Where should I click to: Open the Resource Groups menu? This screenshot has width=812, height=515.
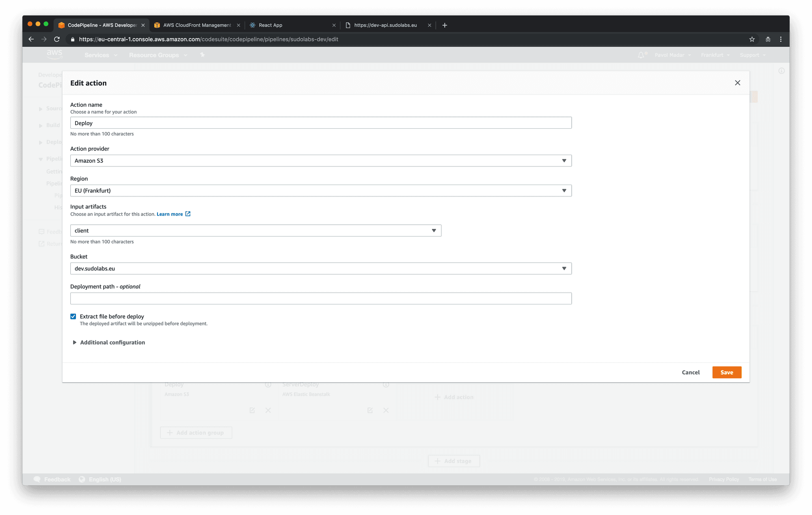click(x=158, y=55)
